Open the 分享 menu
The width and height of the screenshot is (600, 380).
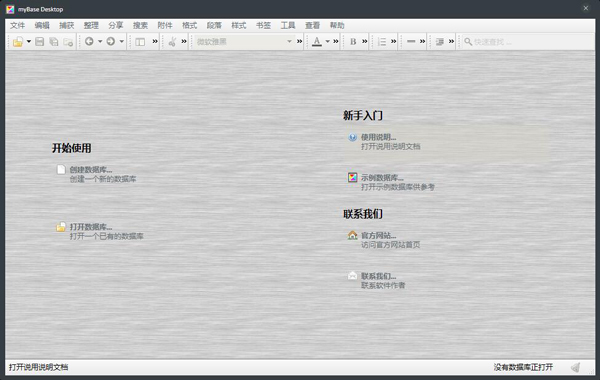[116, 25]
